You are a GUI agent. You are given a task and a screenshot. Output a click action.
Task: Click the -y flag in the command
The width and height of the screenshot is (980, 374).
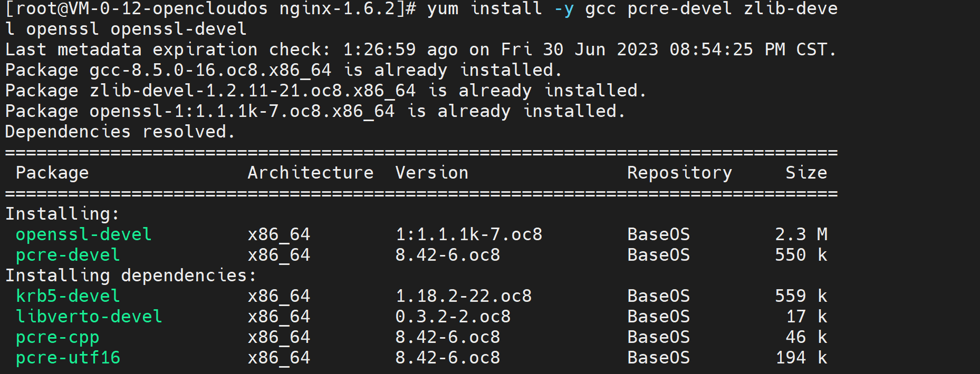tap(563, 9)
